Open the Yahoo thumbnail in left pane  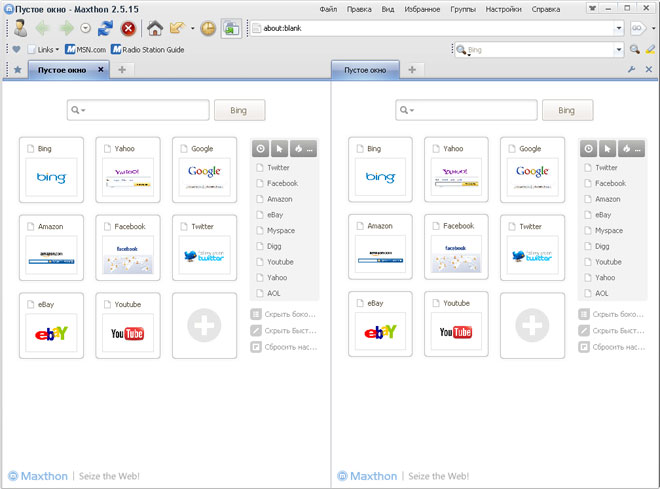(x=128, y=170)
